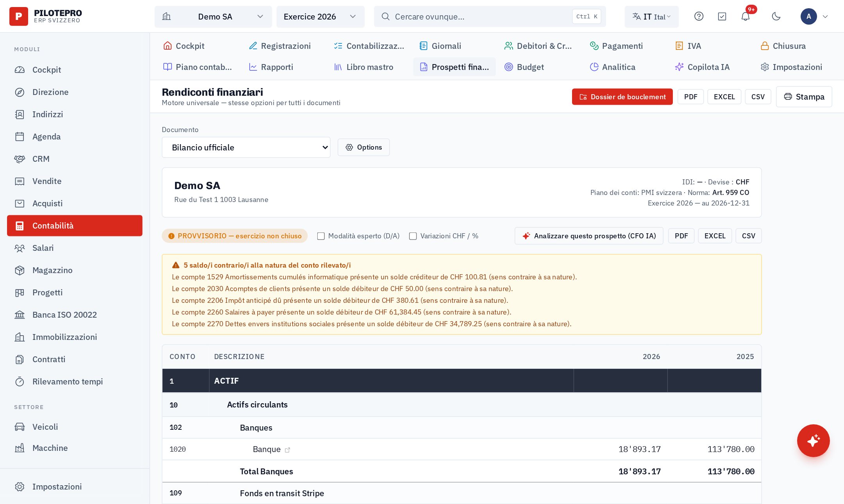This screenshot has height=504, width=844.
Task: Export EXCEL beside CFO IA button
Action: point(715,236)
